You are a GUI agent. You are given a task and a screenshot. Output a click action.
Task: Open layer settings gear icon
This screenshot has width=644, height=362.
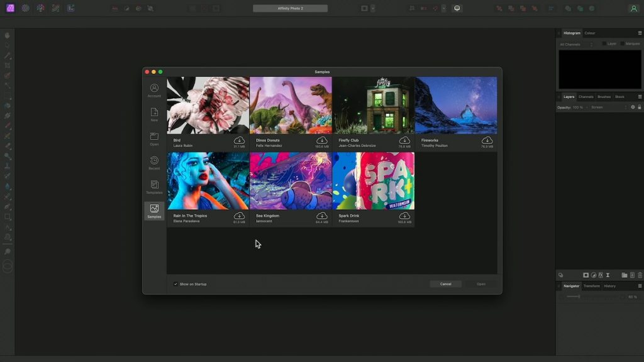coord(633,107)
